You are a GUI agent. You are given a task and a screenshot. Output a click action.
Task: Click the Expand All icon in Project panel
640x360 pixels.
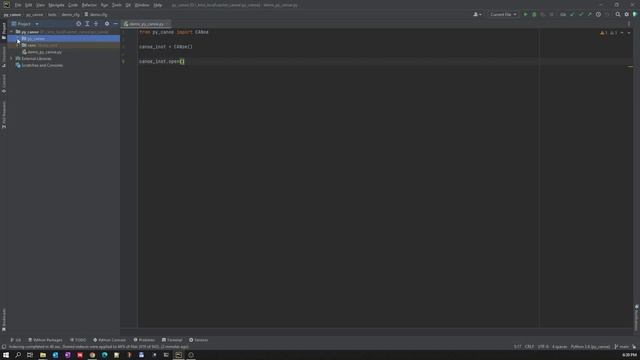87,24
